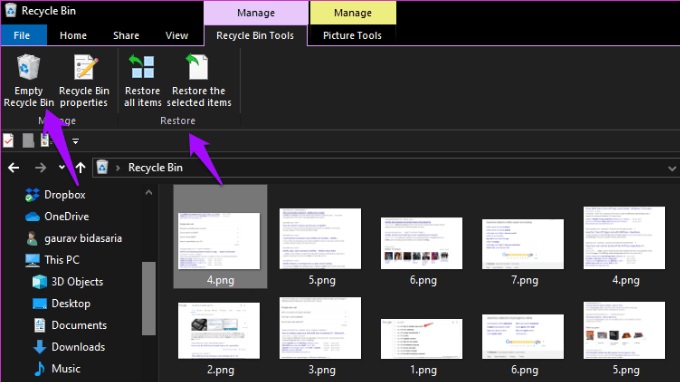Click the Empty Recycle Bin icon
This screenshot has height=382, width=680.
tap(29, 67)
